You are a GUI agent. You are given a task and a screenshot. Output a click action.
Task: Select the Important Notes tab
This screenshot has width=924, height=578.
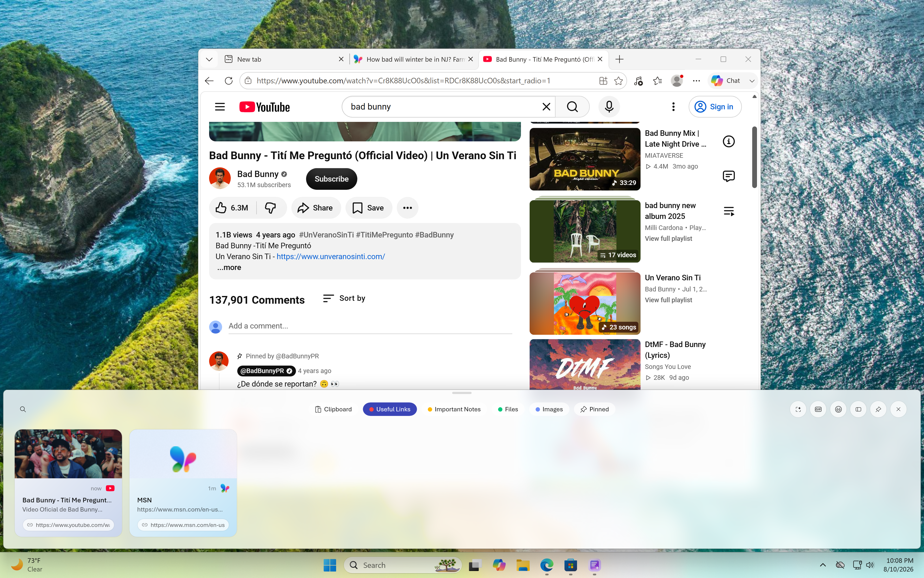pos(454,409)
